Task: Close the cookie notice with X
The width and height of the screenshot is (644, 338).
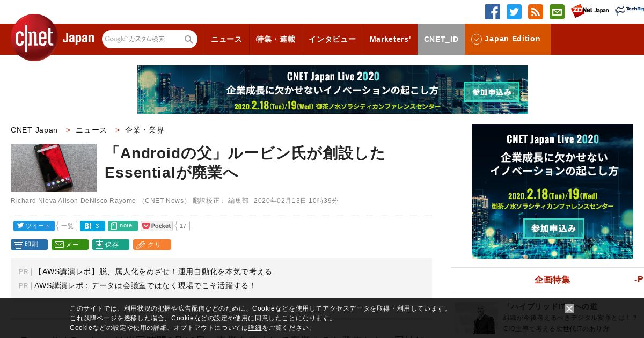Action: (569, 308)
